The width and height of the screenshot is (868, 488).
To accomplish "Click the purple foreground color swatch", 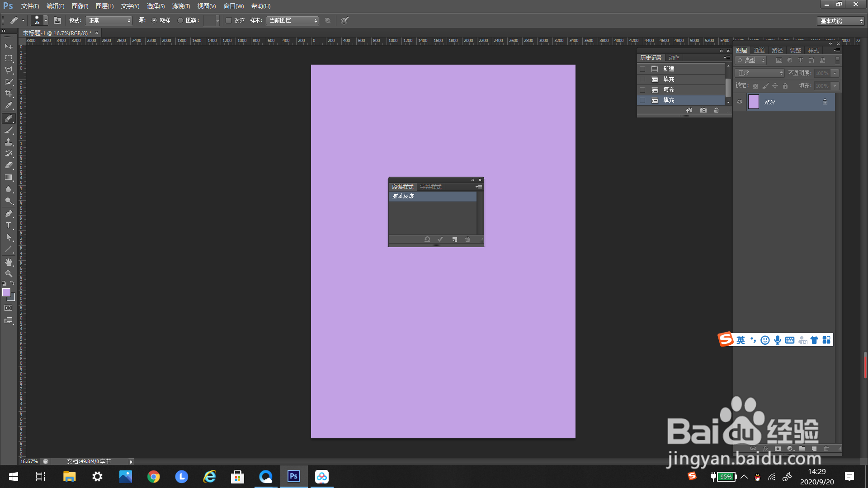I will pyautogui.click(x=6, y=292).
